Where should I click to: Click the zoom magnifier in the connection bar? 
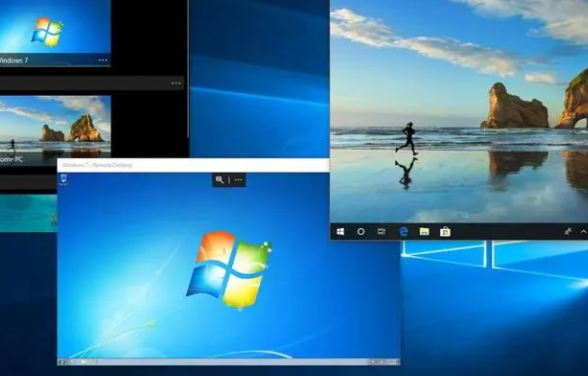point(219,180)
